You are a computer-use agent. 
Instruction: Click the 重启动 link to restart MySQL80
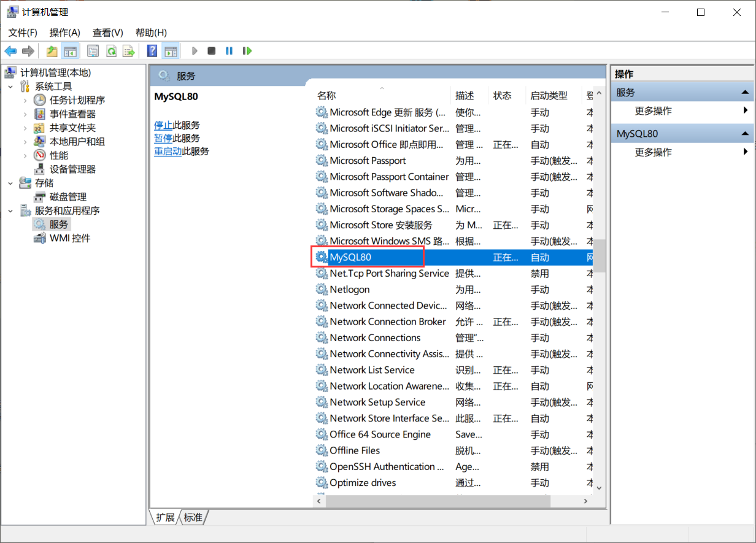pyautogui.click(x=168, y=151)
